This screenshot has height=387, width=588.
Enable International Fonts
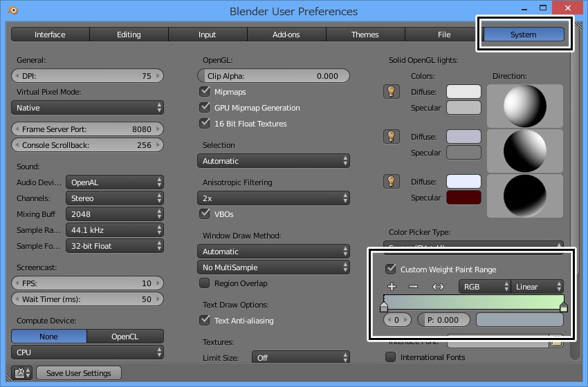point(391,357)
